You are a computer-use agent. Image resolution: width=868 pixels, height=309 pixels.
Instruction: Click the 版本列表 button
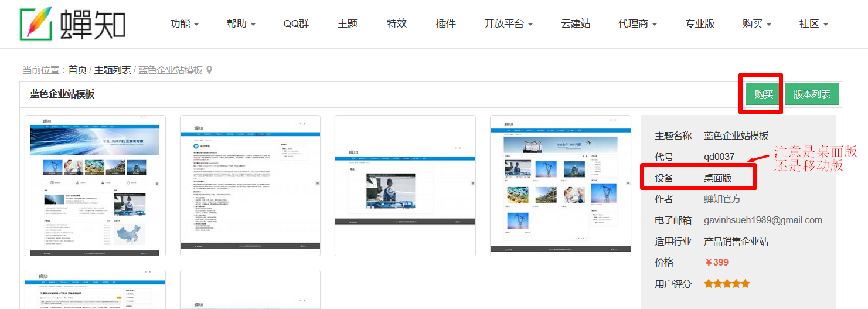[812, 94]
